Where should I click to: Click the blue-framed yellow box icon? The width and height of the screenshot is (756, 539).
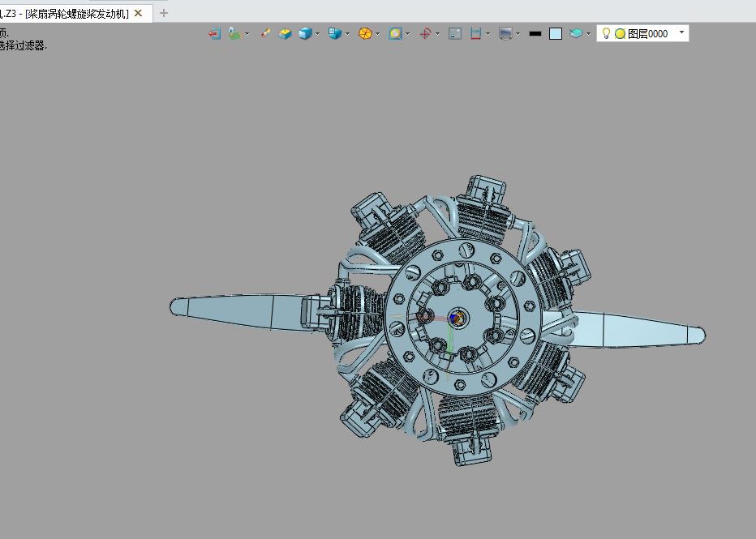pos(395,33)
